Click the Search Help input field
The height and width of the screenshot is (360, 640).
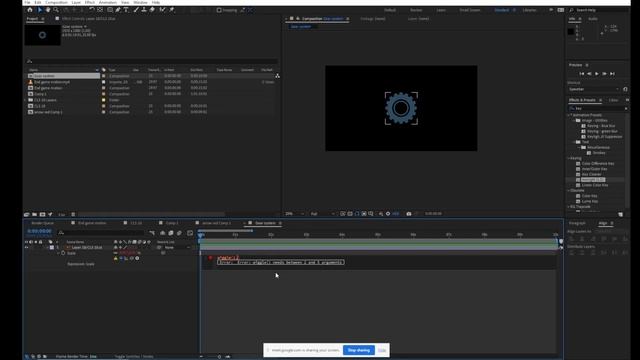pyautogui.click(x=598, y=10)
